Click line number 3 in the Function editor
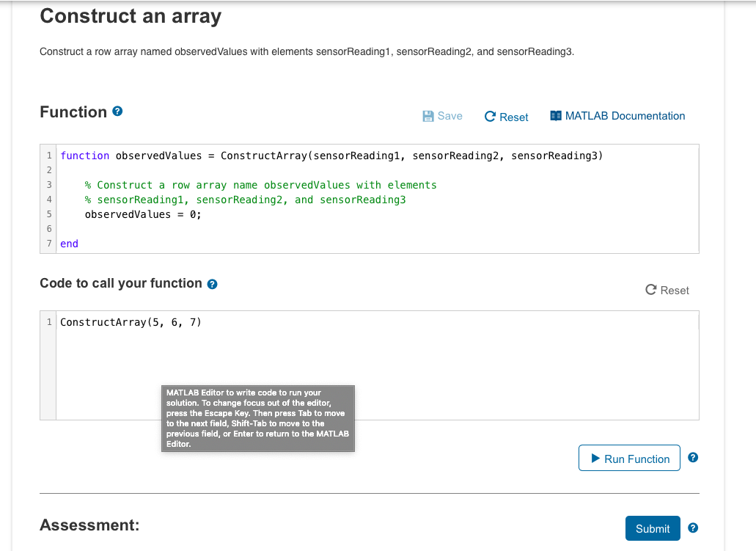756x551 pixels. point(48,184)
